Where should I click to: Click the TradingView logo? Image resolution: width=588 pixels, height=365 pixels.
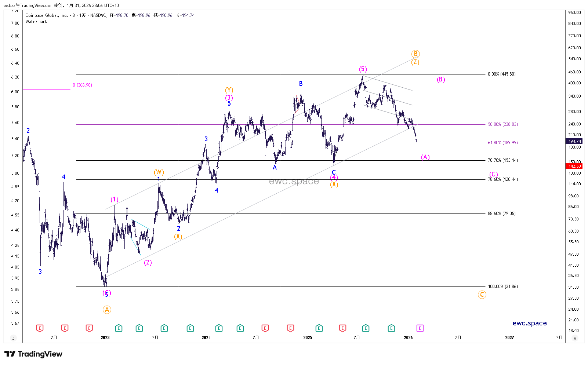pos(33,354)
